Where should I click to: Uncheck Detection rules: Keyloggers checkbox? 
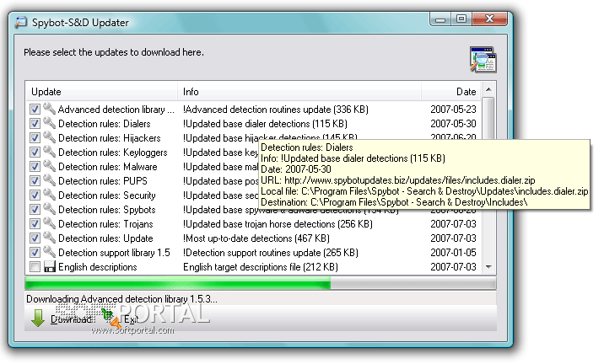tap(35, 152)
